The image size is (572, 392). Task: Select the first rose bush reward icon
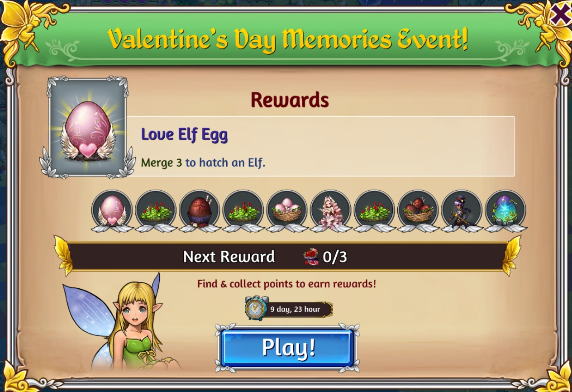(x=156, y=210)
